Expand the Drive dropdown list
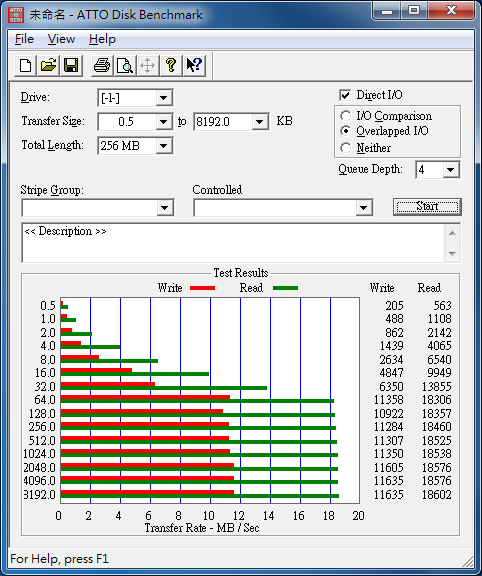Viewport: 482px width, 576px height. point(163,98)
